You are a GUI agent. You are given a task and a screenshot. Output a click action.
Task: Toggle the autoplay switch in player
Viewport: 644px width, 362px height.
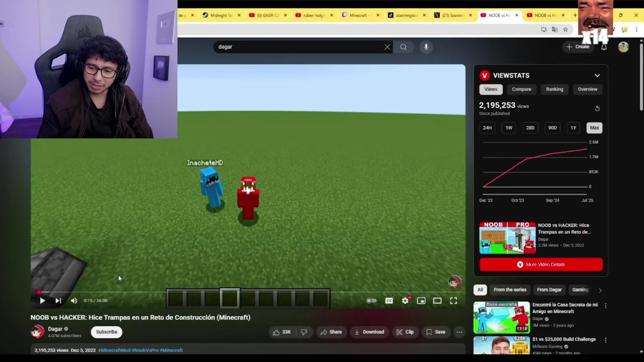pos(371,301)
